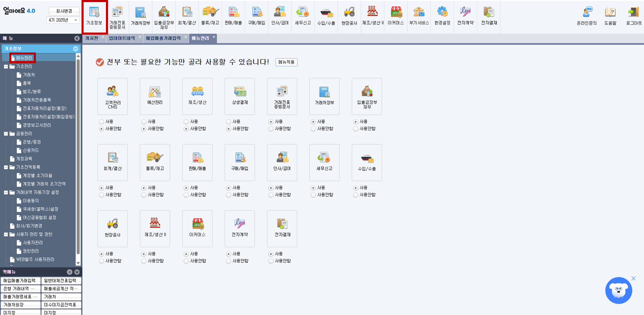Select 사용 under 제조/생산 card
The width and height of the screenshot is (644, 315).
pyautogui.click(x=186, y=122)
